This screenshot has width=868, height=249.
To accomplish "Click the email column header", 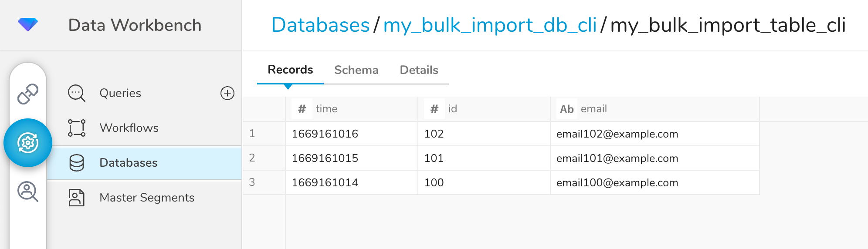I will point(593,109).
